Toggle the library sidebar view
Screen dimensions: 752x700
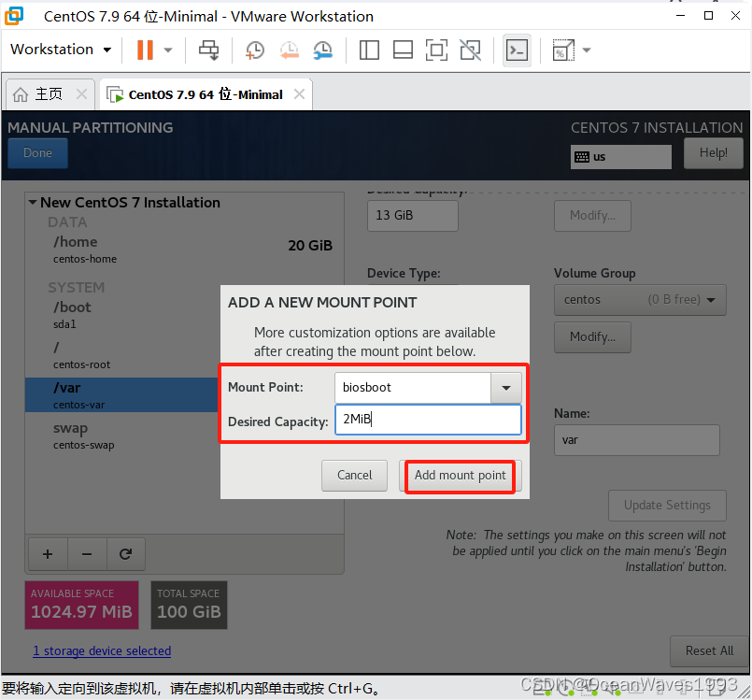click(x=369, y=50)
